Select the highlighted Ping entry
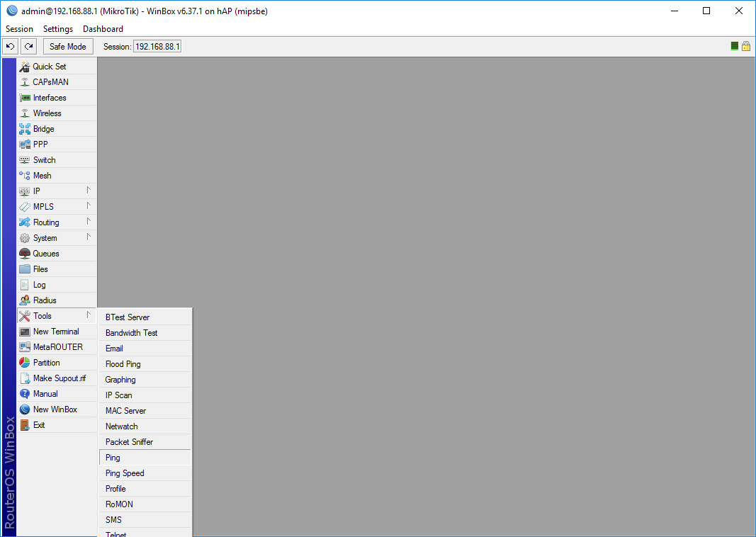The width and height of the screenshot is (756, 537). tap(145, 458)
